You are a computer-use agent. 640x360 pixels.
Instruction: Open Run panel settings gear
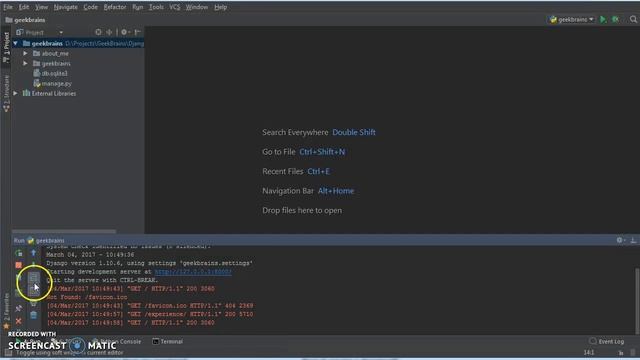click(x=620, y=240)
